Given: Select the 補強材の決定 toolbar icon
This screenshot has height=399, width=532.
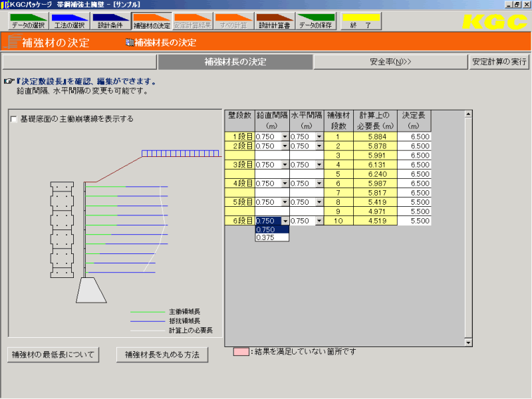Looking at the screenshot, I should point(150,21).
